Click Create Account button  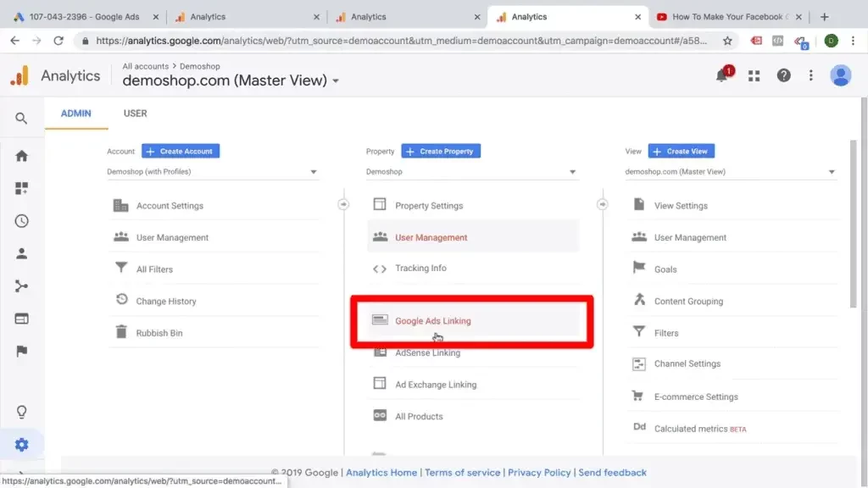pyautogui.click(x=181, y=151)
